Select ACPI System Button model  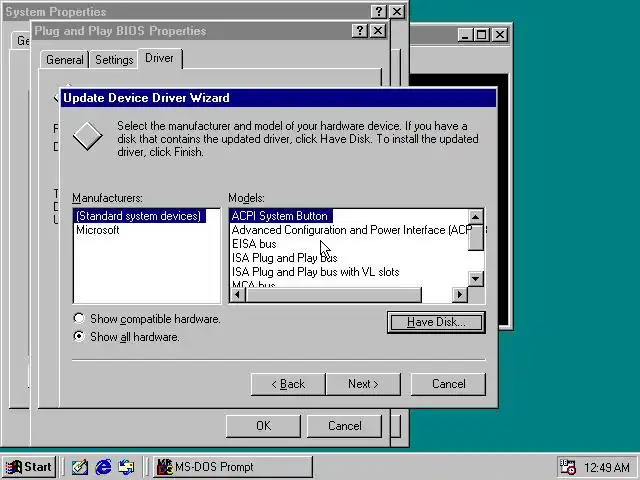tap(280, 216)
